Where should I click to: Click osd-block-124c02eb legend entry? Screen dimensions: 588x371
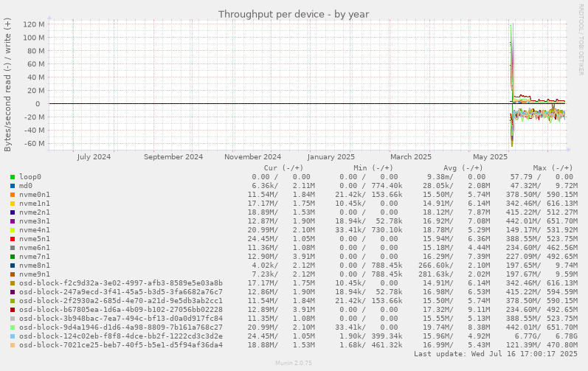pyautogui.click(x=121, y=336)
